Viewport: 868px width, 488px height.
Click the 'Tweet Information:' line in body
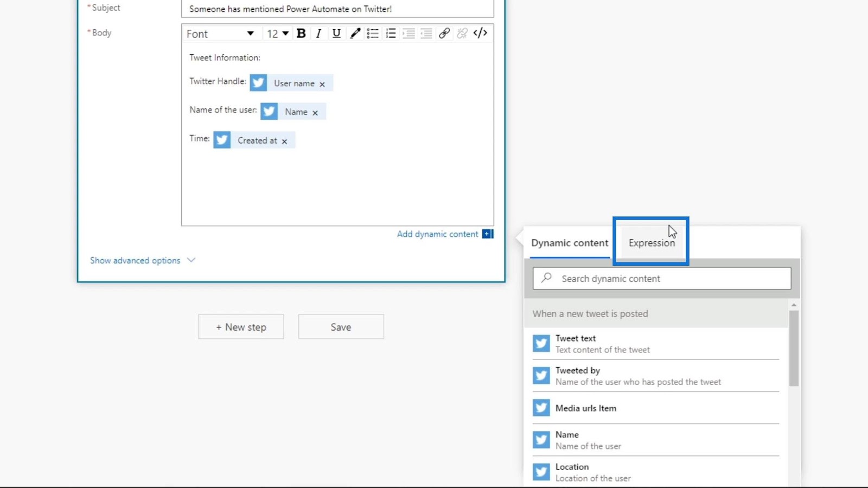click(225, 57)
